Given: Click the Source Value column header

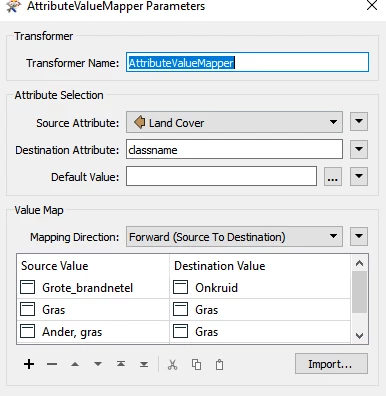Looking at the screenshot, I should (x=93, y=266).
